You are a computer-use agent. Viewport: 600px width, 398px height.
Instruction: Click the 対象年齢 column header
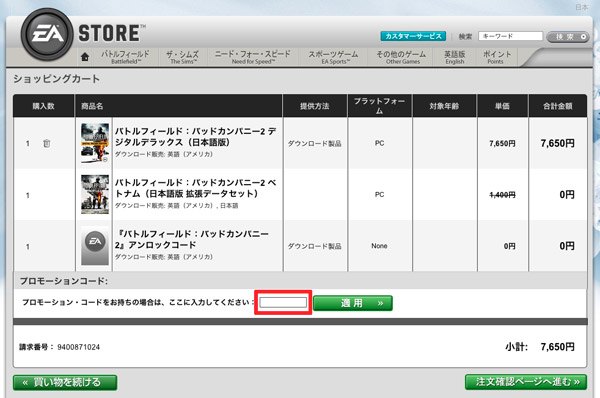(x=444, y=106)
